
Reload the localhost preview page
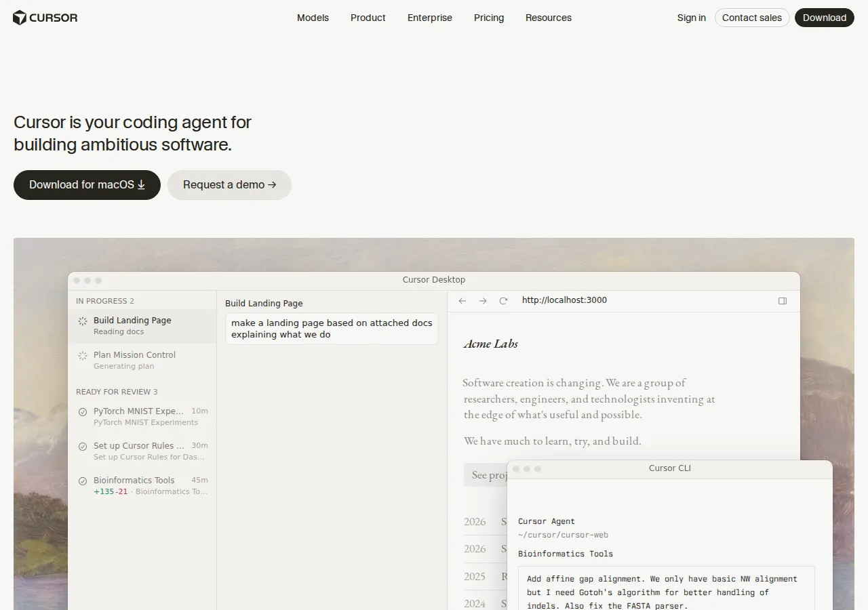pos(503,301)
